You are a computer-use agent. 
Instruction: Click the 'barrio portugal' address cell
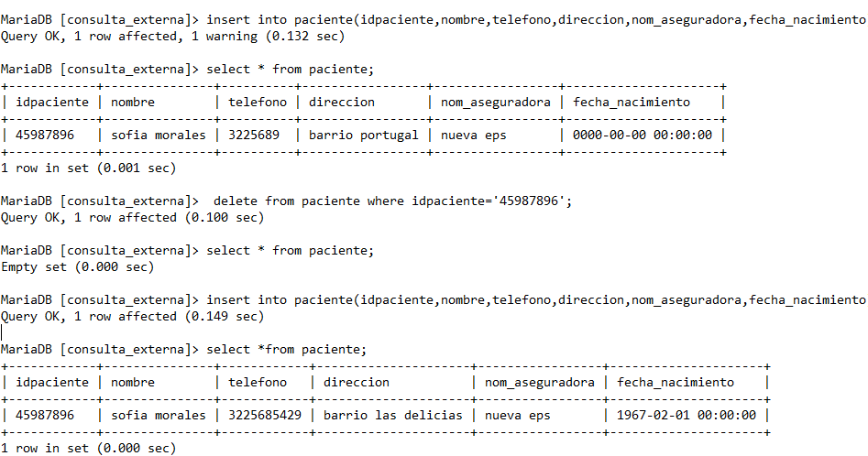pyautogui.click(x=363, y=135)
